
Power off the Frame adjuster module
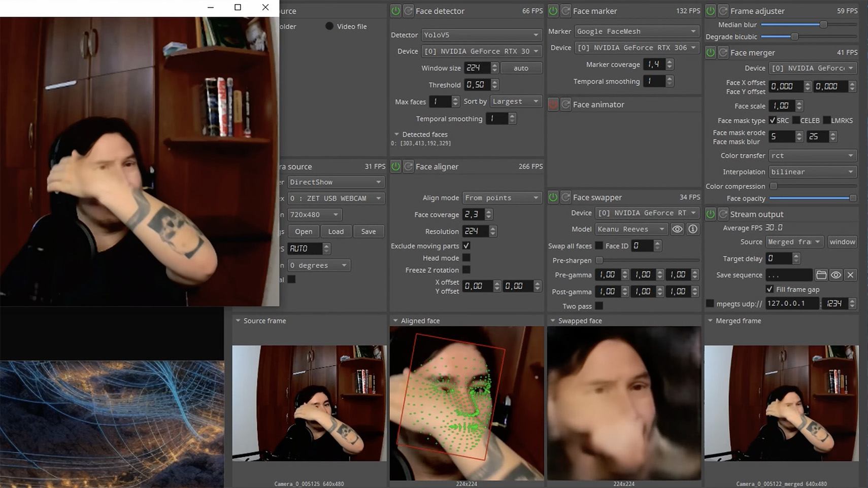tap(710, 11)
